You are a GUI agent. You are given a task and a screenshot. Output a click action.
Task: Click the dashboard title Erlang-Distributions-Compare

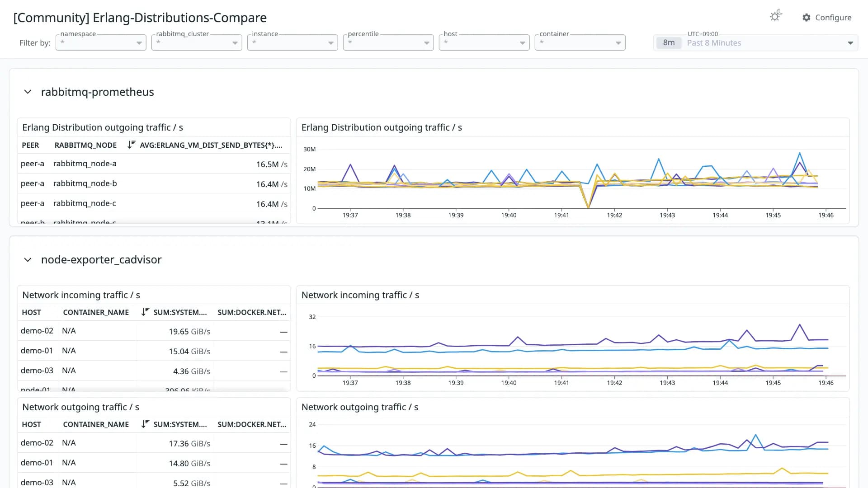point(140,18)
